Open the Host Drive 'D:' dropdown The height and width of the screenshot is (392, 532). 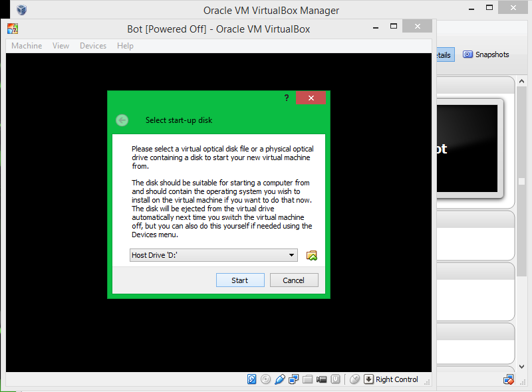[213, 255]
